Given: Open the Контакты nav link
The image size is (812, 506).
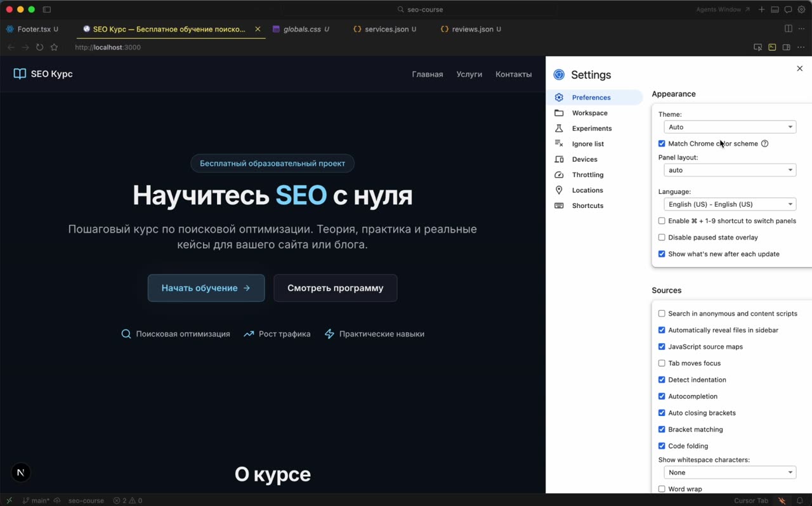Looking at the screenshot, I should [514, 74].
